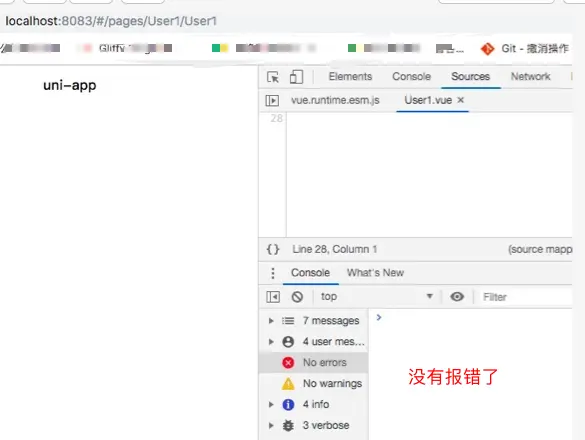This screenshot has width=585, height=440.
Task: Select the messages list icon
Action: click(288, 321)
